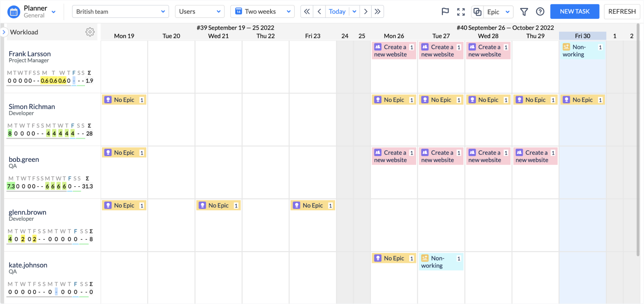This screenshot has width=644, height=304.
Task: Open bob.green's Thursday Create a new website task
Action: pyautogui.click(x=535, y=156)
